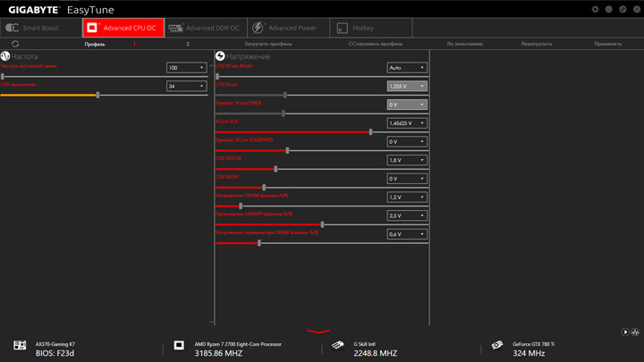Click the waveform monitor icon at bottom right
The width and height of the screenshot is (644, 362).
pos(635,332)
